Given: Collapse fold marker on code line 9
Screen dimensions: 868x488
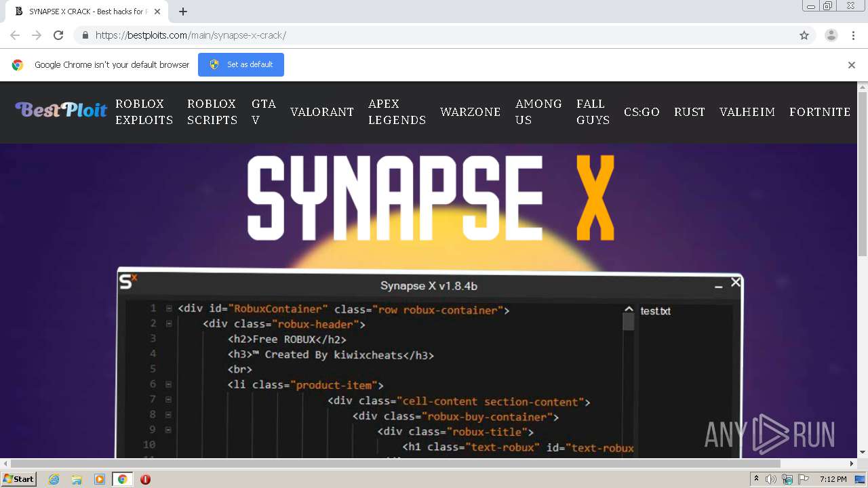Looking at the screenshot, I should [169, 430].
